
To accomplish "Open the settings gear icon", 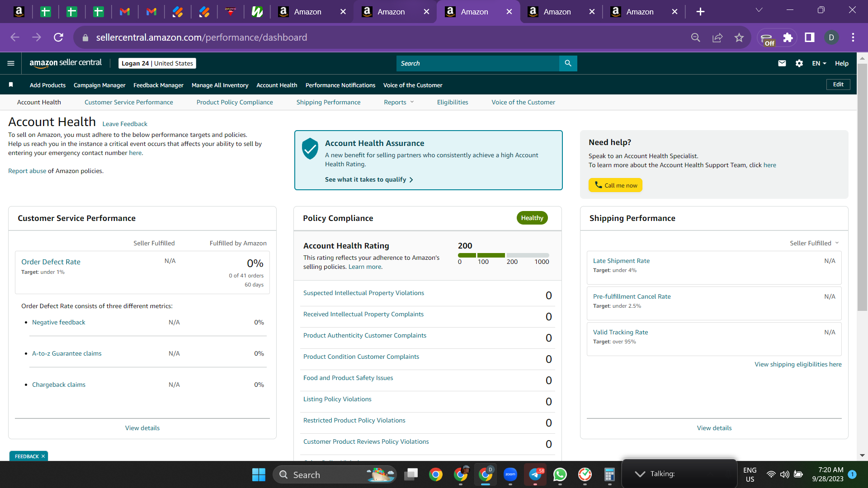I will [799, 63].
